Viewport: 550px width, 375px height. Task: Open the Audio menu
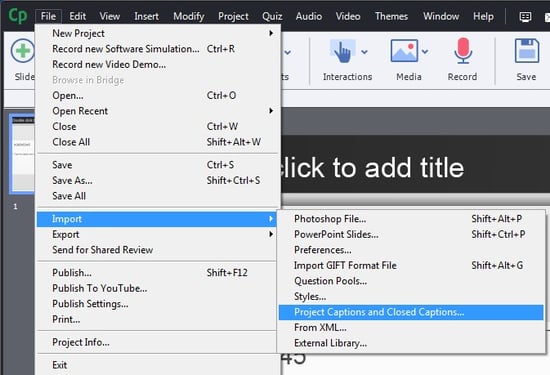[x=309, y=16]
